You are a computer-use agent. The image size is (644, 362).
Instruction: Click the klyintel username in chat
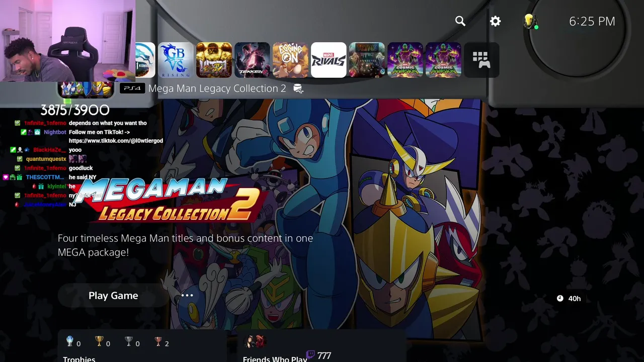(57, 186)
